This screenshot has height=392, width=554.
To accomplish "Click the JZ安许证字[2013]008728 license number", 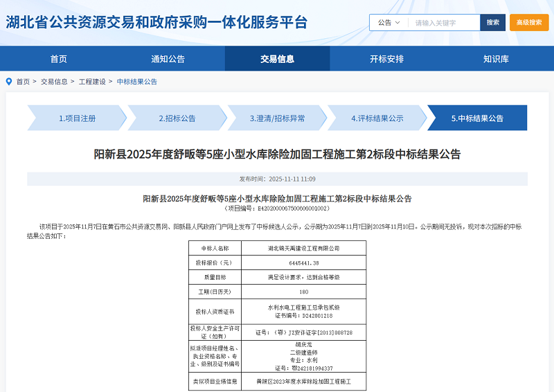I will coord(321,332).
